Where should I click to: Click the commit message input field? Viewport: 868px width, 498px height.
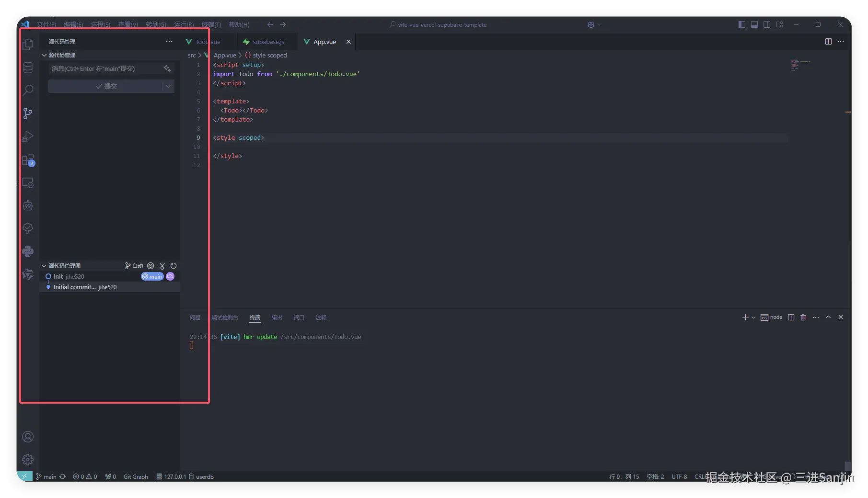tap(111, 68)
